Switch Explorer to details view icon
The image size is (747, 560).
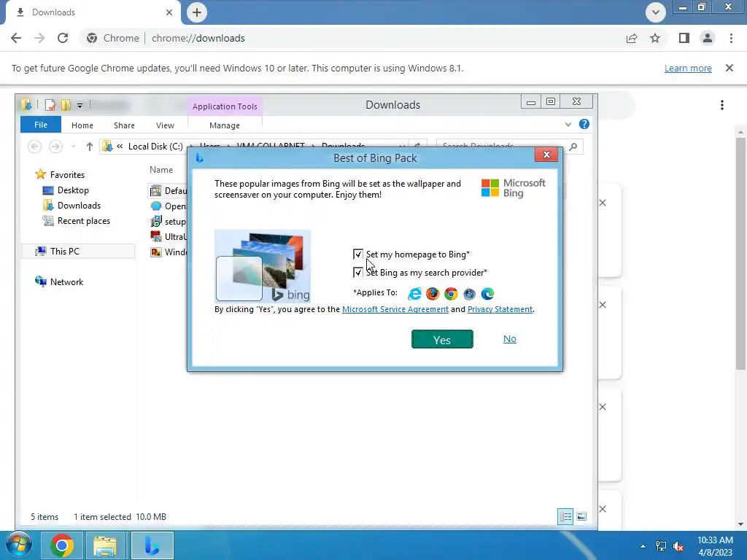pos(565,517)
